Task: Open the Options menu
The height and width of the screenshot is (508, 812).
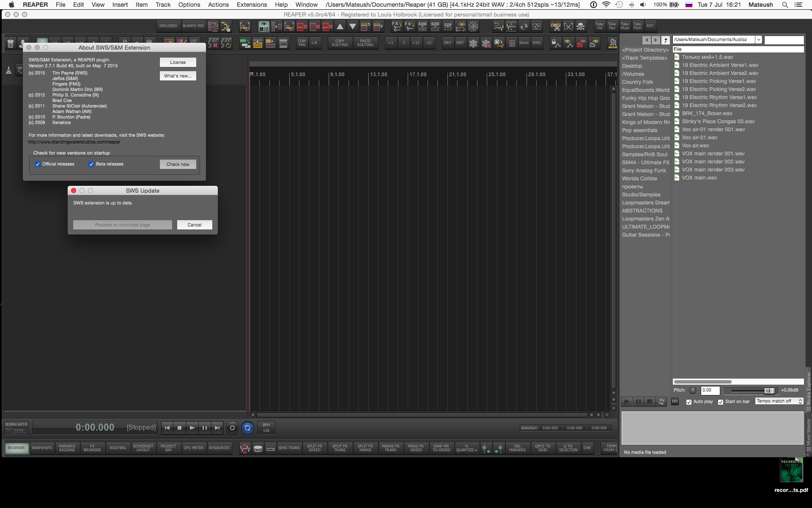Action: tap(189, 5)
